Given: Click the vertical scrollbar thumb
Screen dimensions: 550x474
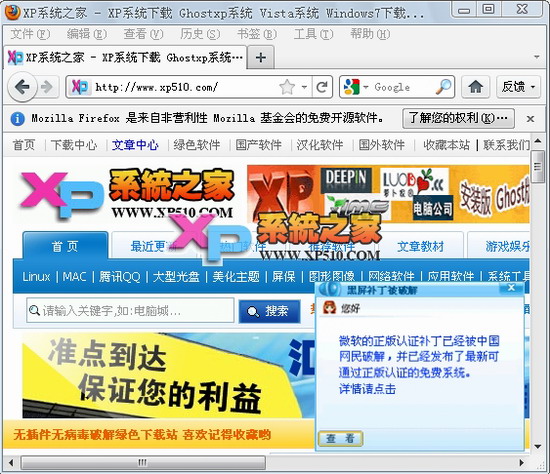Looking at the screenshot, I should pos(537,167).
